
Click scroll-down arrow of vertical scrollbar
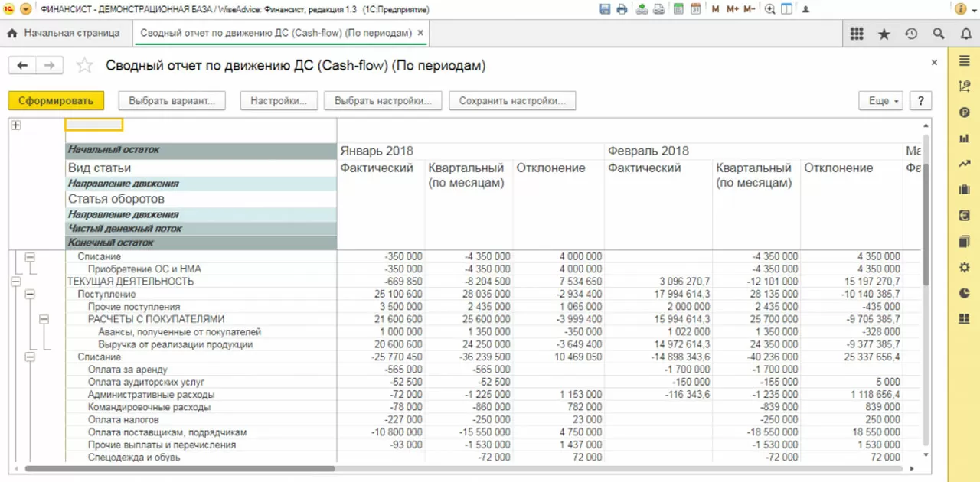pyautogui.click(x=926, y=454)
